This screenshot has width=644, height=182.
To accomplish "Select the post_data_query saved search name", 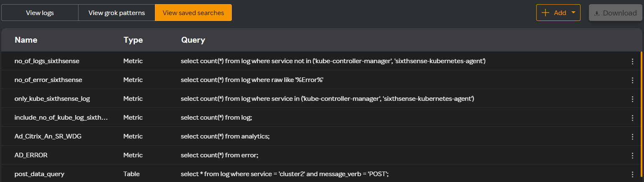I will [x=39, y=174].
